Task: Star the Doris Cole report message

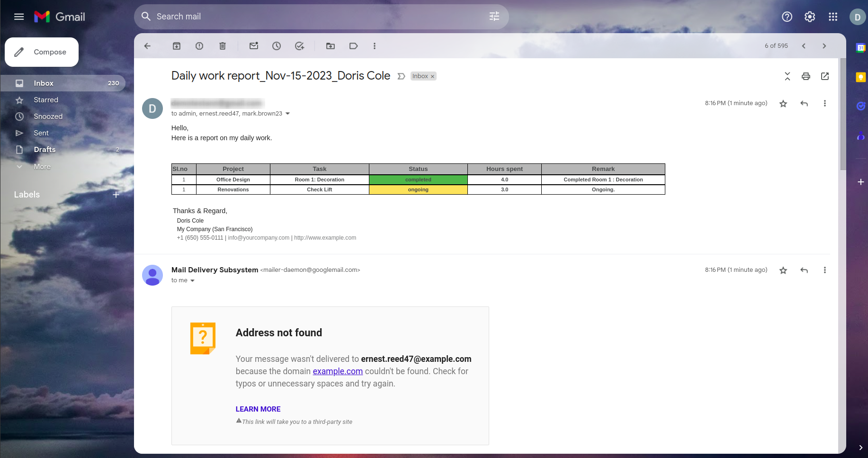Action: (x=783, y=104)
